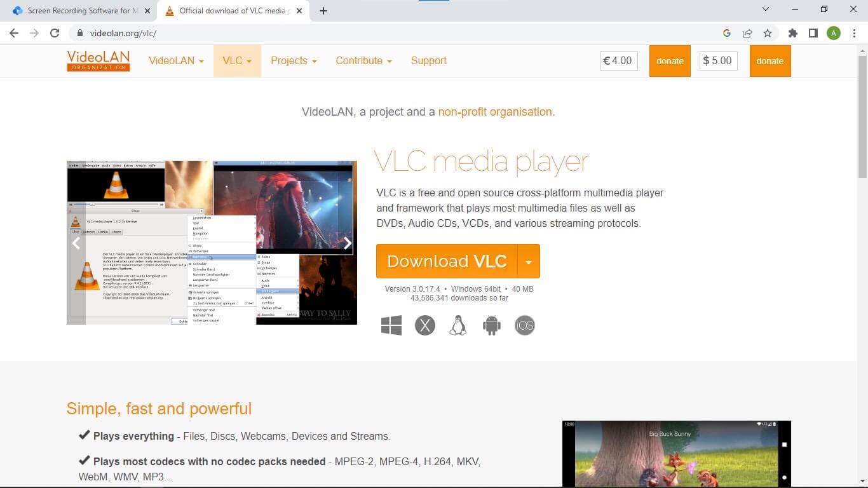
Task: Play the Big Buck Bunny video preview
Action: [677, 454]
